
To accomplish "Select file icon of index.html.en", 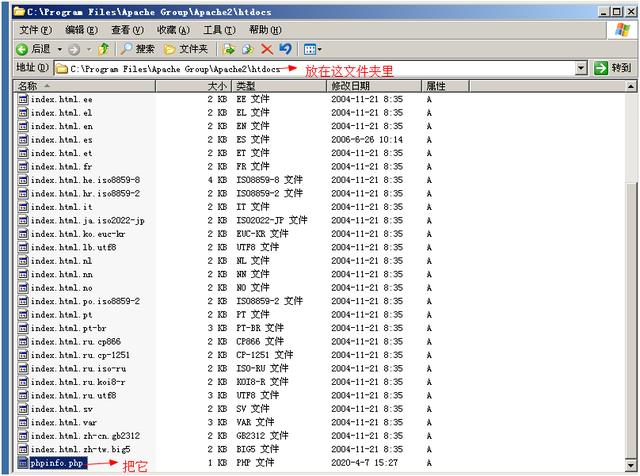I will (x=23, y=126).
